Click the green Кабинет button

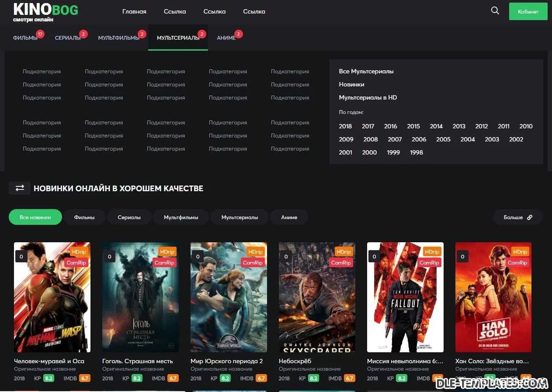(528, 12)
